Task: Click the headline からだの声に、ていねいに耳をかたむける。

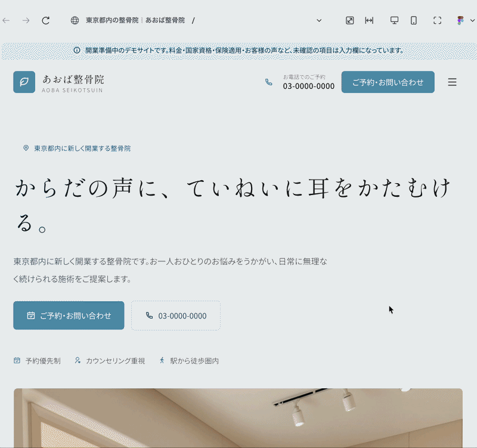Action: pyautogui.click(x=233, y=206)
